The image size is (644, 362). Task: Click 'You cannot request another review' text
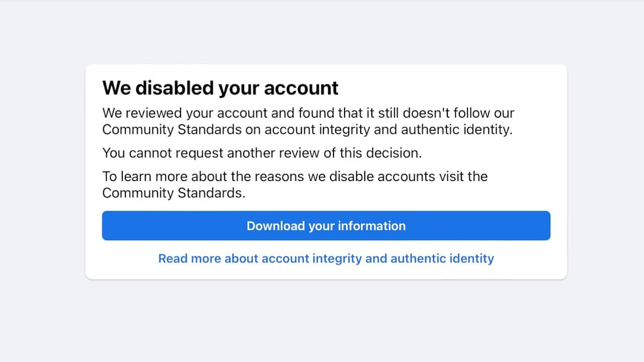(262, 153)
